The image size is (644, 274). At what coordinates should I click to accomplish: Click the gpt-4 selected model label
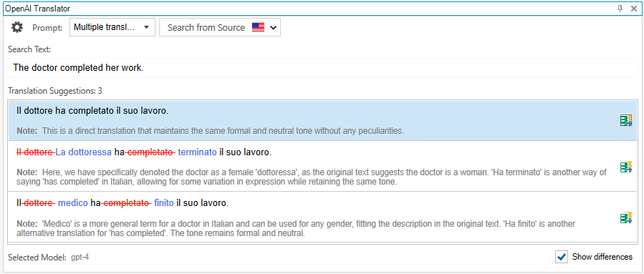tap(80, 258)
